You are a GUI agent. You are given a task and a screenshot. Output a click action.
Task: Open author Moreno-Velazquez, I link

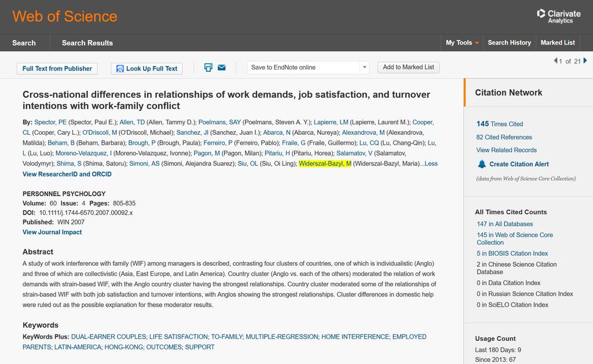(83, 153)
